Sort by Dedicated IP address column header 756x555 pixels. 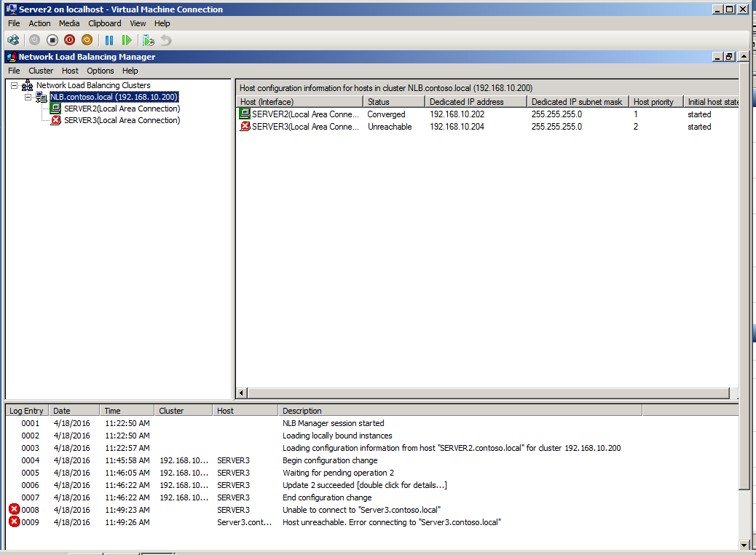[x=476, y=102]
